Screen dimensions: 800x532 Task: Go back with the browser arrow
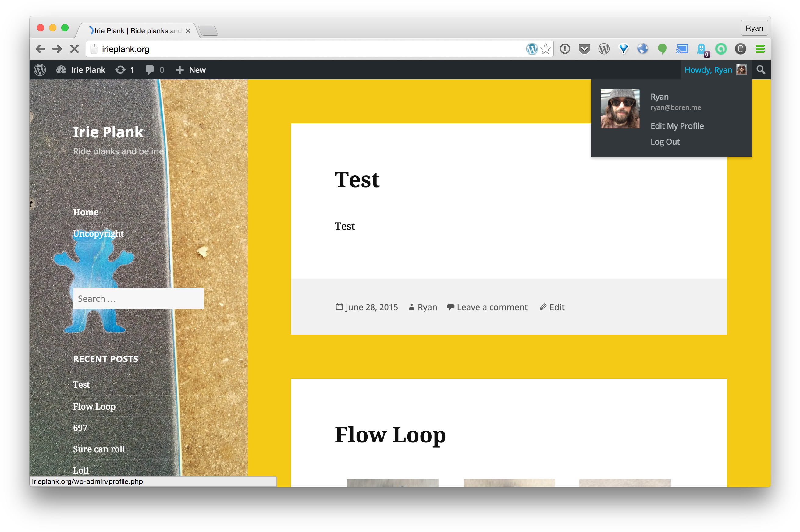click(41, 49)
